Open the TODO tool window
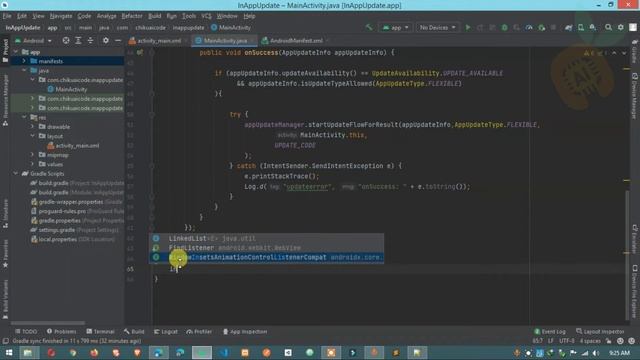The image size is (640, 360). (x=26, y=331)
